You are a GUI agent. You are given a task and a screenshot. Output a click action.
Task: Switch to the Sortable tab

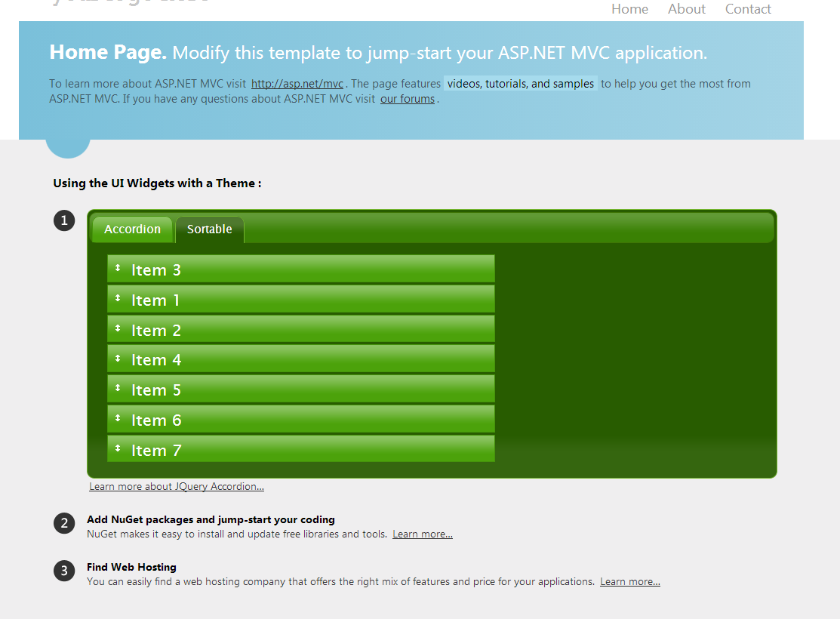coord(209,229)
